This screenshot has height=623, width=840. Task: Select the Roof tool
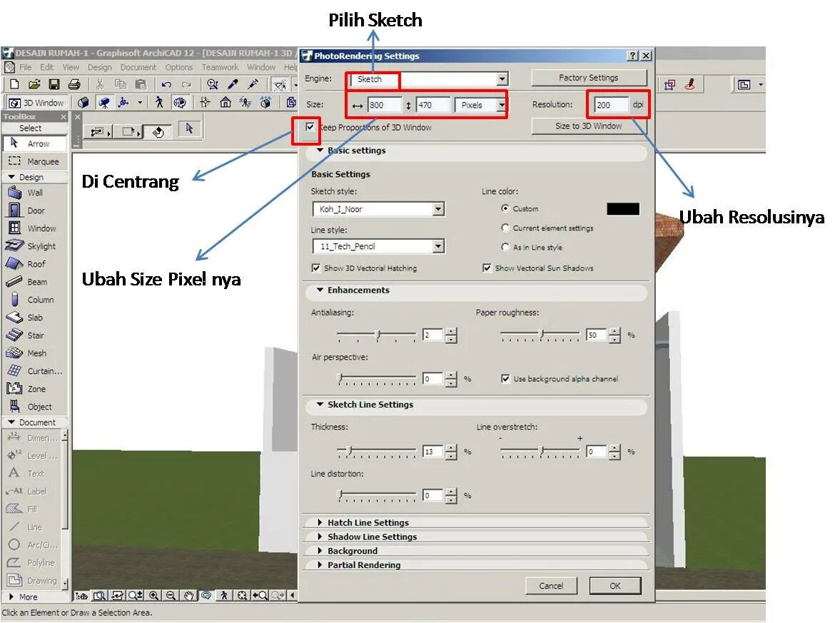pyautogui.click(x=35, y=263)
